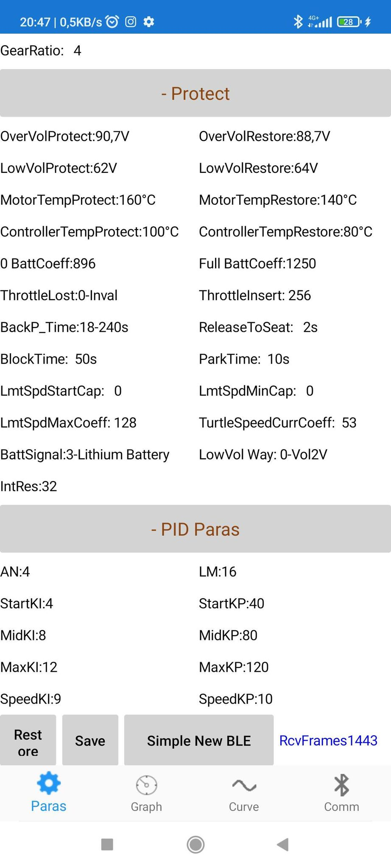Tap the settings gear in status bar

(149, 22)
